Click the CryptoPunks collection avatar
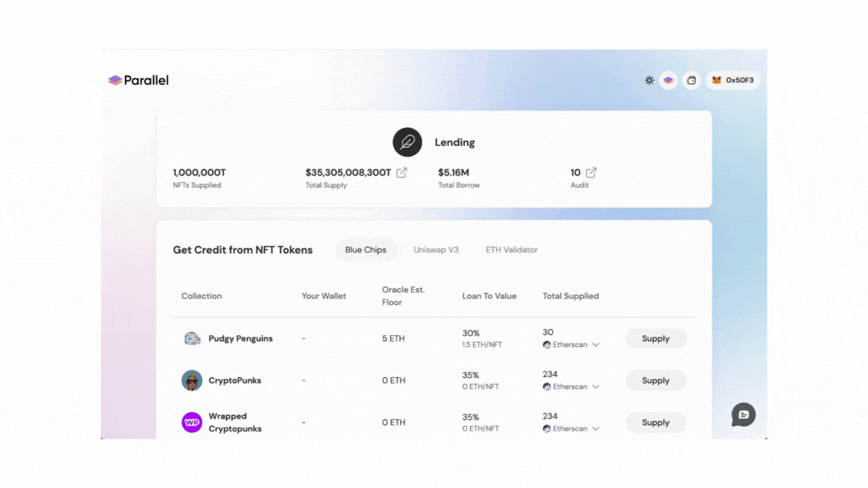This screenshot has height=488, width=868. tap(191, 380)
